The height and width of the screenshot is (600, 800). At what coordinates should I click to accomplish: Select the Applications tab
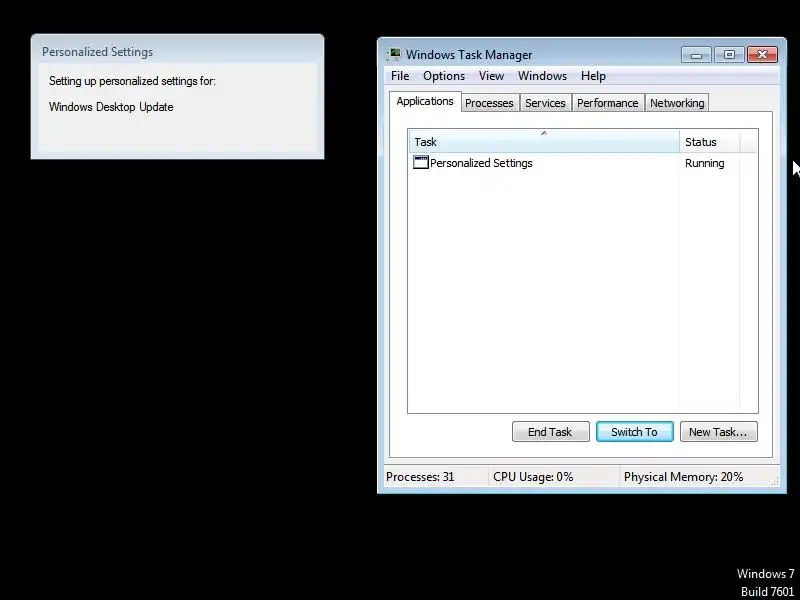click(x=425, y=101)
